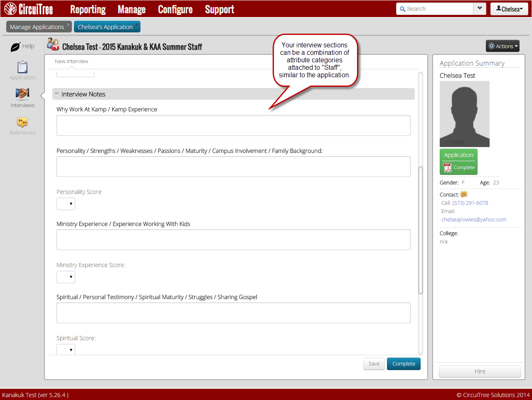Open the Actions gear menu
This screenshot has width=532, height=400.
pyautogui.click(x=502, y=46)
